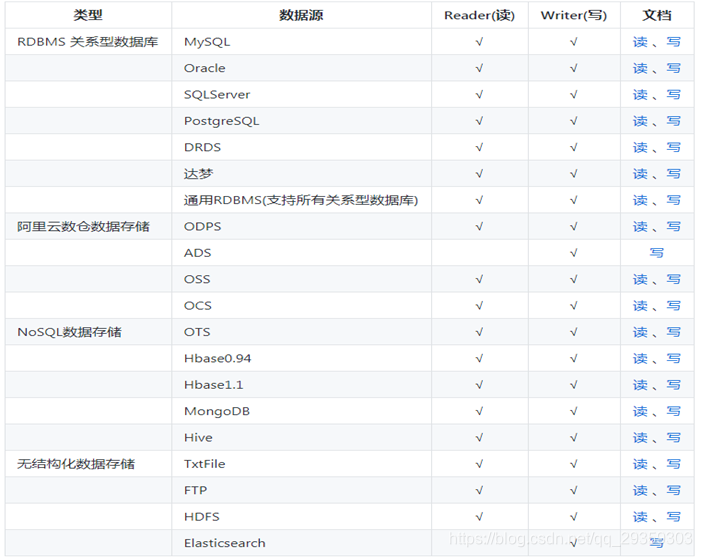702x557 pixels.
Task: Open the 写 doc link for HDFS
Action: point(673,518)
